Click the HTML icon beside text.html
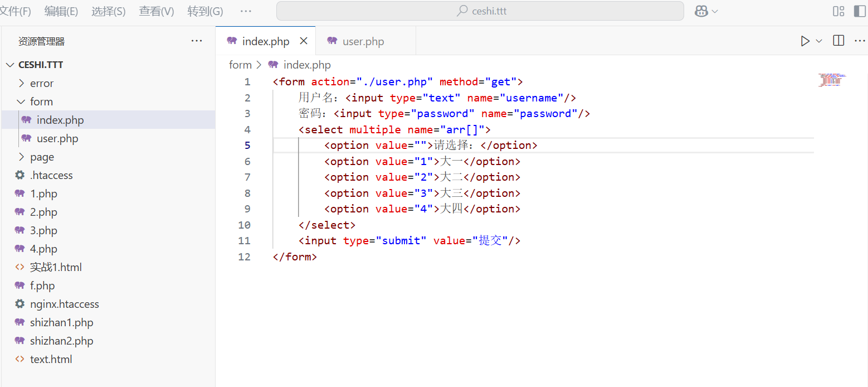 pyautogui.click(x=19, y=359)
